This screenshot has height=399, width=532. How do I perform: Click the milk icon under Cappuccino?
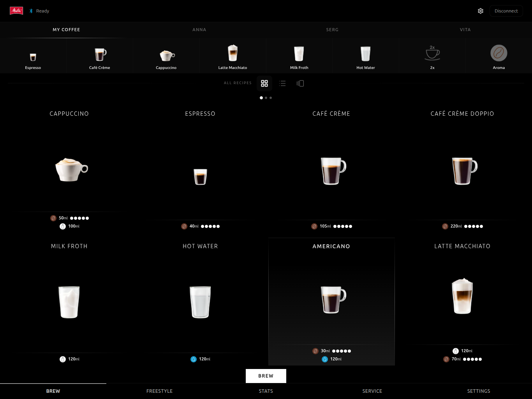[63, 226]
